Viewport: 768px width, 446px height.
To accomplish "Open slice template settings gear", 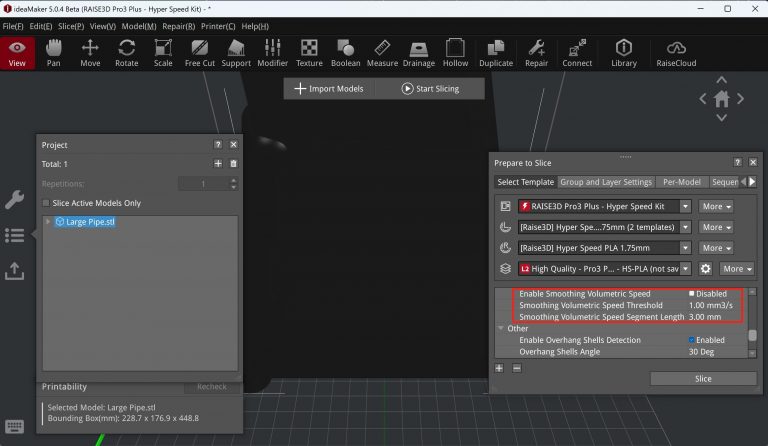I will [705, 268].
